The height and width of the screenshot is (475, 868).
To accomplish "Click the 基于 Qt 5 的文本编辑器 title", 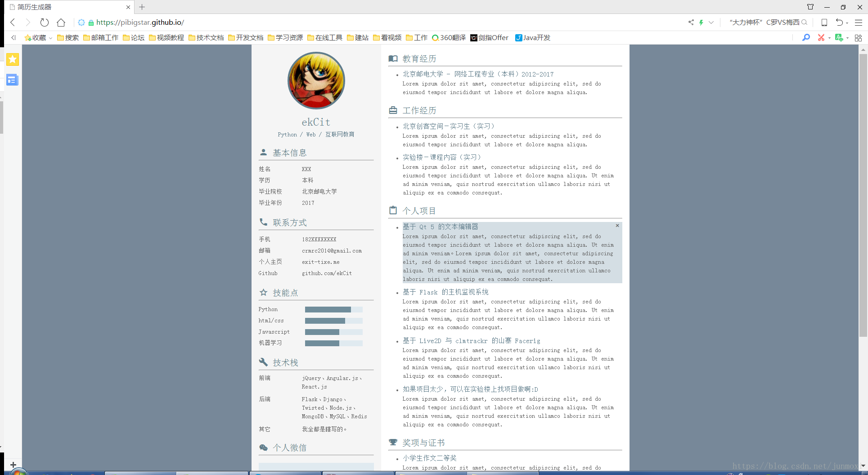I will click(440, 227).
